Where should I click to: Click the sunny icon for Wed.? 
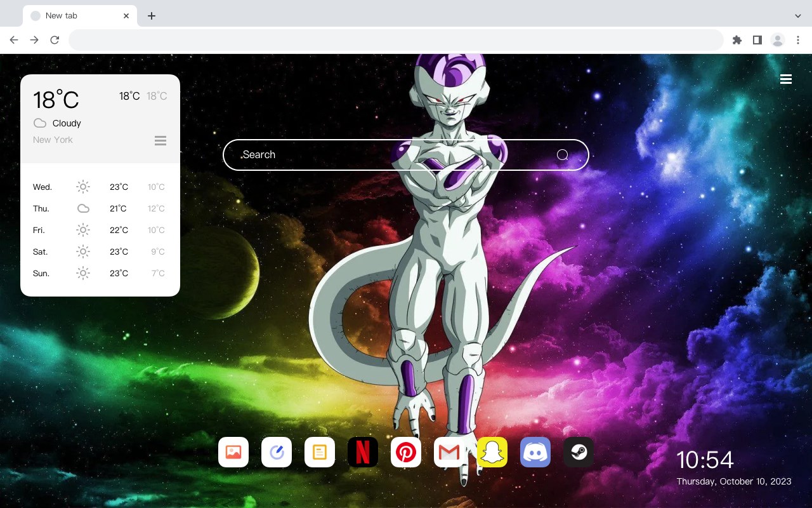(83, 187)
